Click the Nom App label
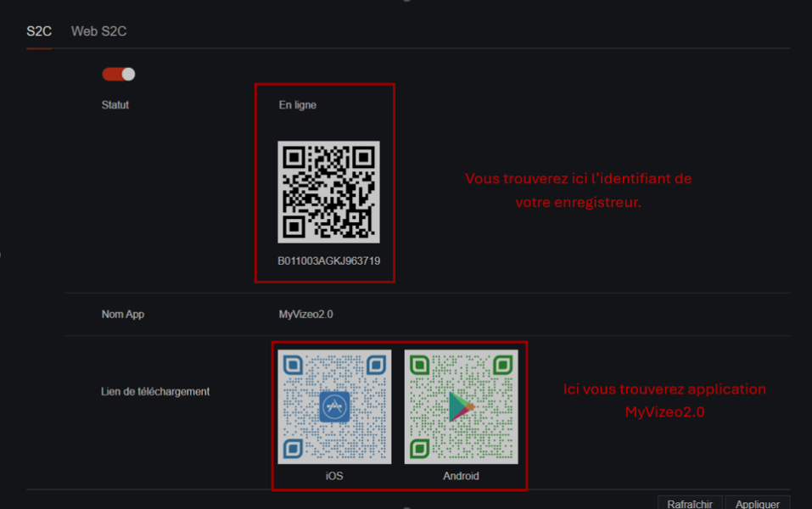Screen dimensions: 812x509 click(123, 314)
